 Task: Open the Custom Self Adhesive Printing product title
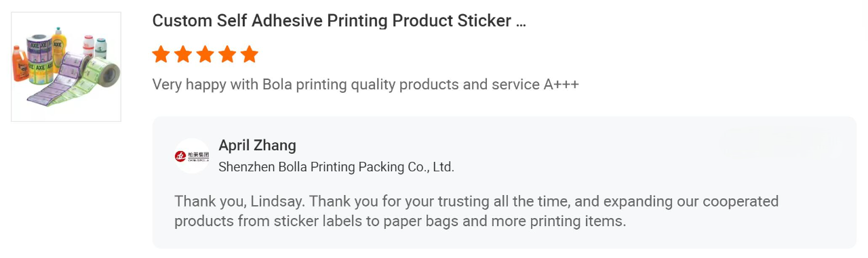339,21
